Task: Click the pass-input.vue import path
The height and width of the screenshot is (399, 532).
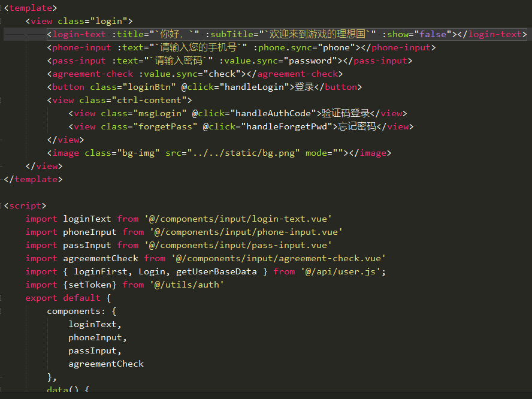Action: click(x=240, y=246)
